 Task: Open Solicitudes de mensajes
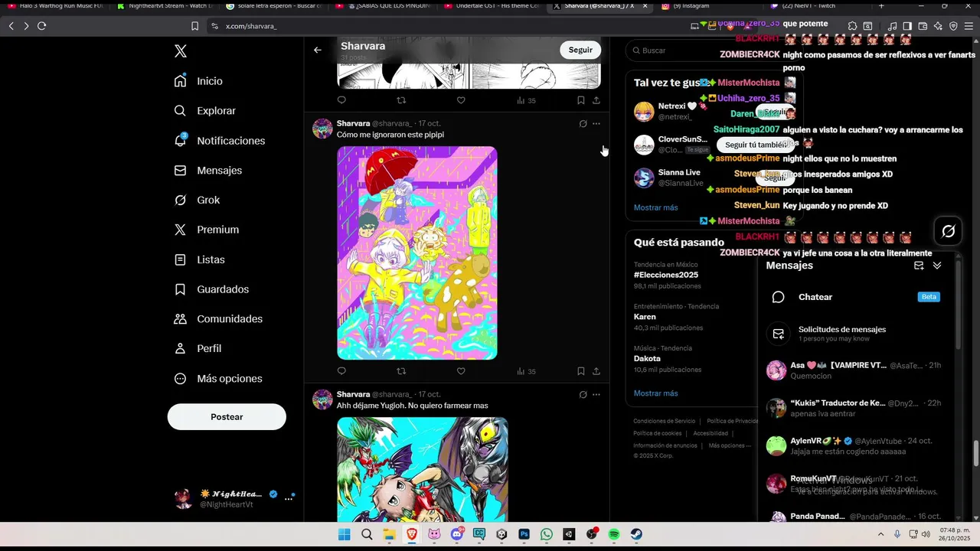[855, 334]
